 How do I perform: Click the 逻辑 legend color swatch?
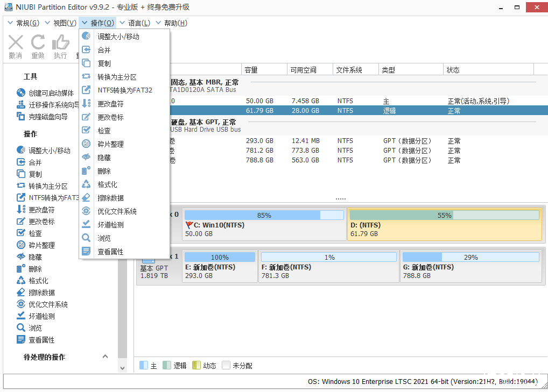(x=167, y=365)
